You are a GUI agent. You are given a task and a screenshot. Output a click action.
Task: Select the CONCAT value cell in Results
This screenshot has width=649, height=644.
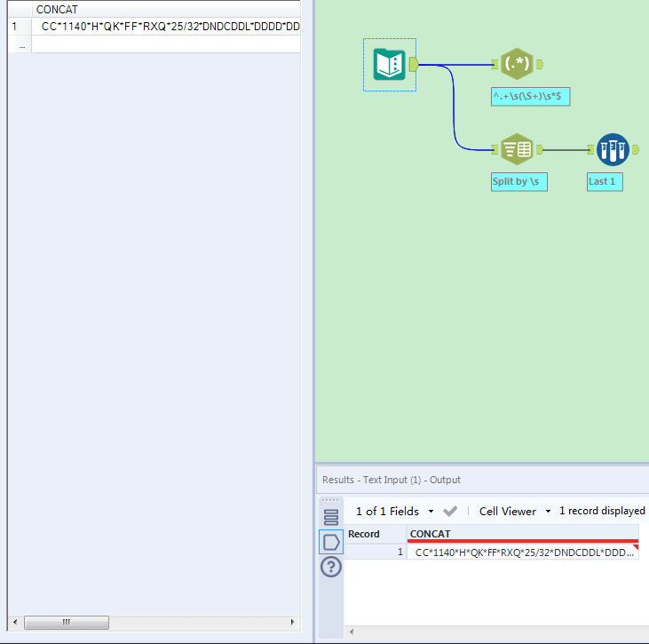523,552
